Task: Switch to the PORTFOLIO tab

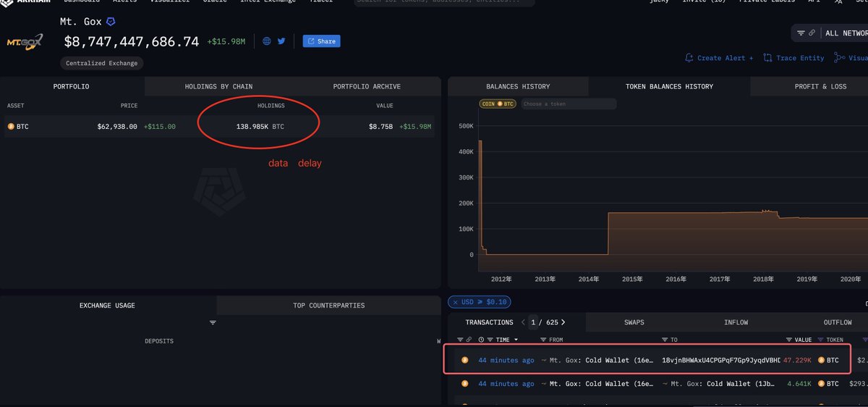Action: click(72, 86)
